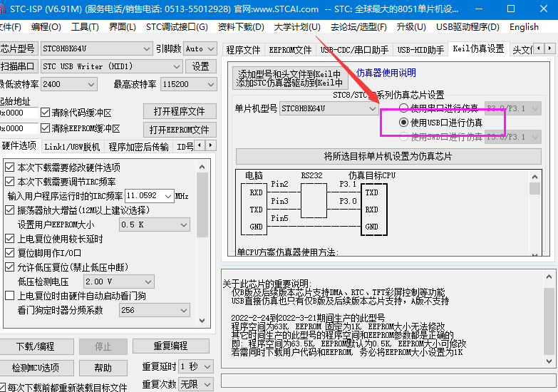Enable 上电复位时由硬件自动启动看门狗
The width and height of the screenshot is (558, 392).
pos(10,296)
